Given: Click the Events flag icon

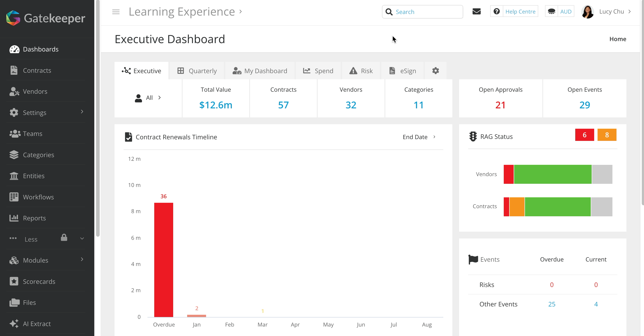Looking at the screenshot, I should (473, 259).
